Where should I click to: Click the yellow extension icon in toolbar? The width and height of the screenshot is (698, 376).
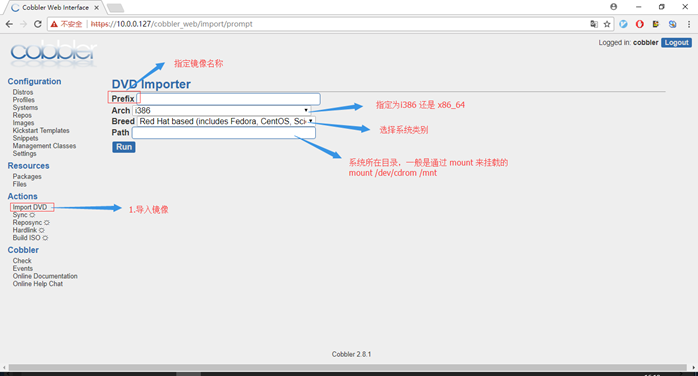pyautogui.click(x=656, y=24)
